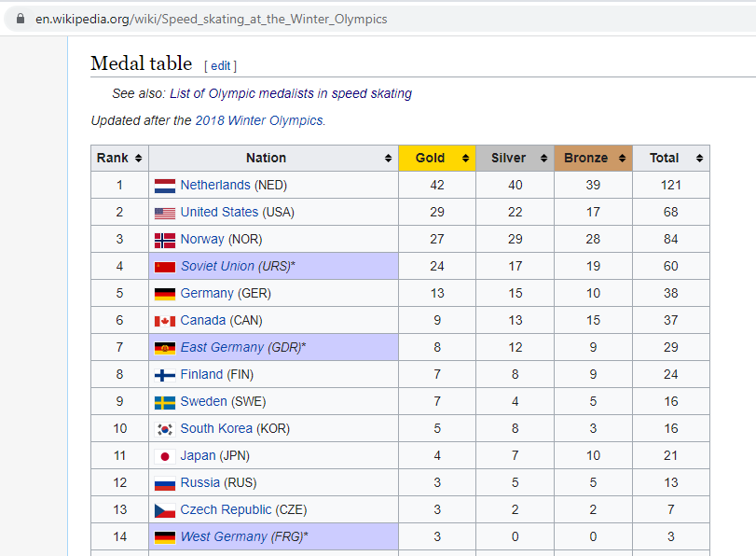The width and height of the screenshot is (756, 556).
Task: Open the Medal table edit link
Action: [x=220, y=66]
